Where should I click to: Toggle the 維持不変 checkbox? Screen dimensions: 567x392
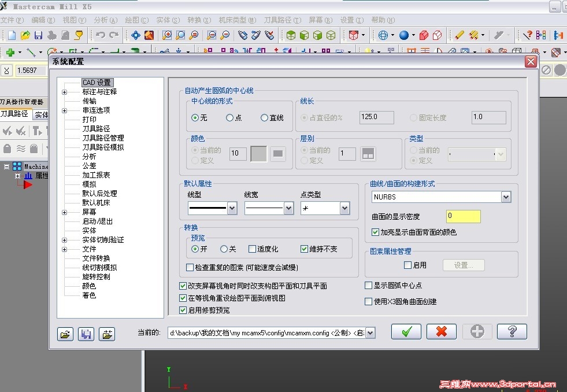pyautogui.click(x=304, y=249)
